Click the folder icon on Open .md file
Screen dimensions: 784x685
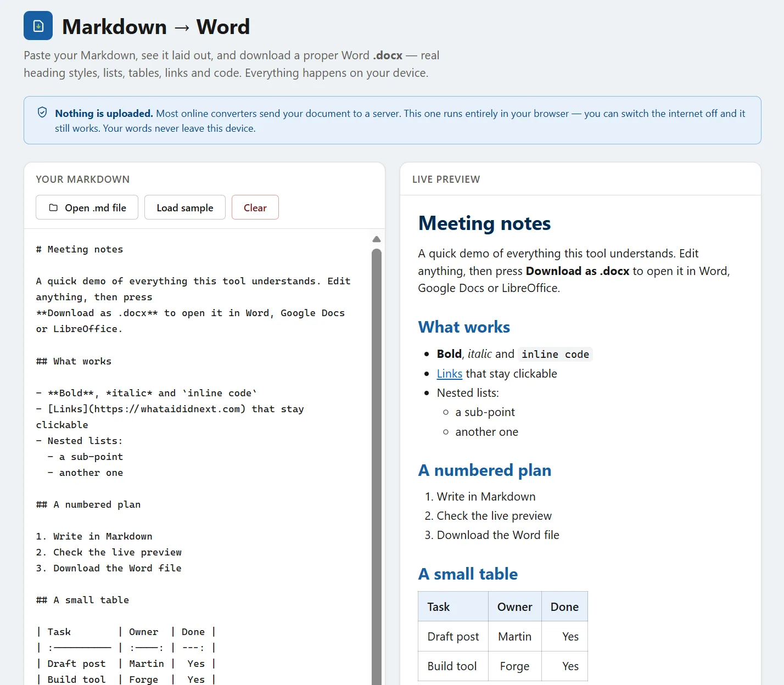pyautogui.click(x=53, y=207)
